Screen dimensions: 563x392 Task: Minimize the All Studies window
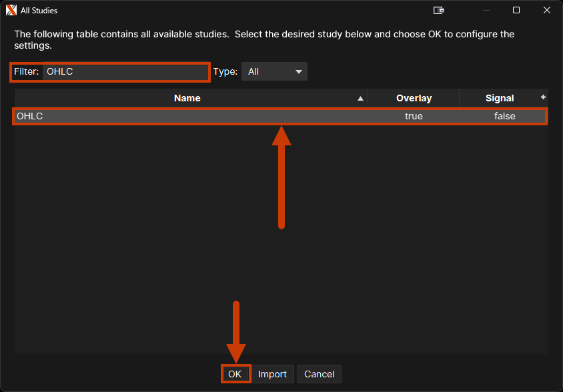pyautogui.click(x=486, y=10)
